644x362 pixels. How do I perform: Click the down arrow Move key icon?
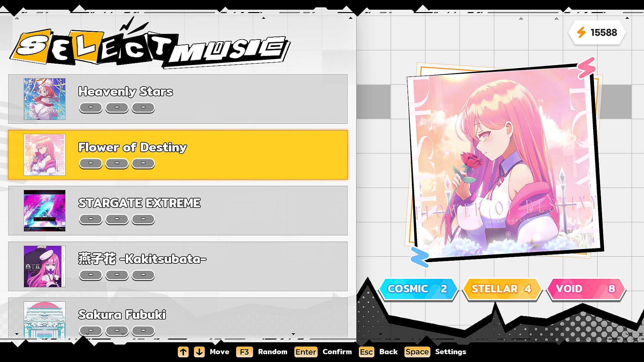click(199, 352)
